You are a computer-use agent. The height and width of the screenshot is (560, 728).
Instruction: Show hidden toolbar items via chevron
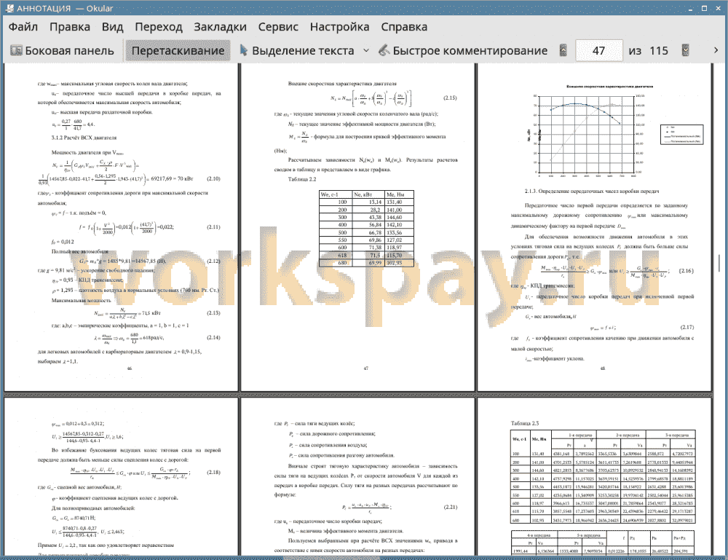pos(716,50)
